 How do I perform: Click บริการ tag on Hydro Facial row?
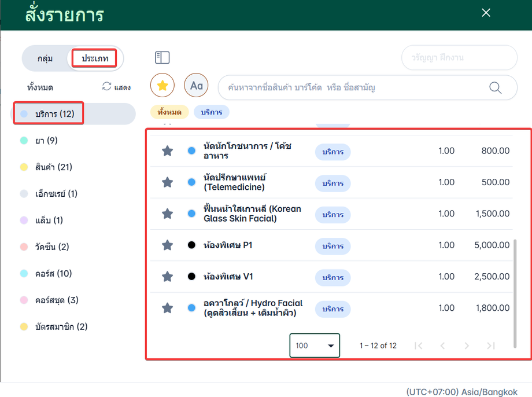(333, 308)
